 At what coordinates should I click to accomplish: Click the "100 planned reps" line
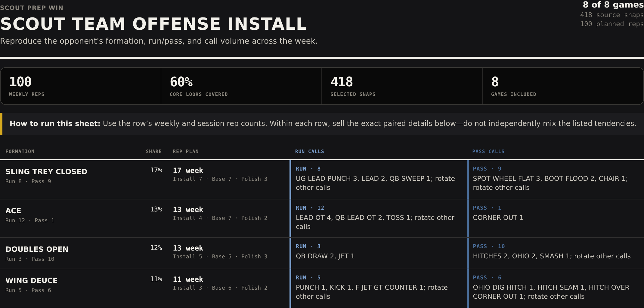[612, 24]
